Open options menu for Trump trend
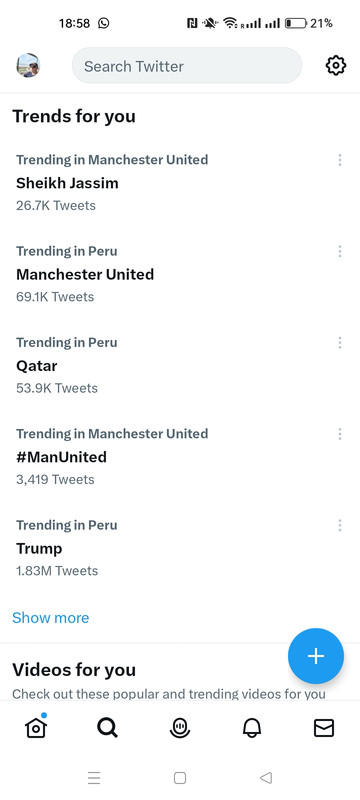Screen dimensions: 360x800 [x=340, y=526]
